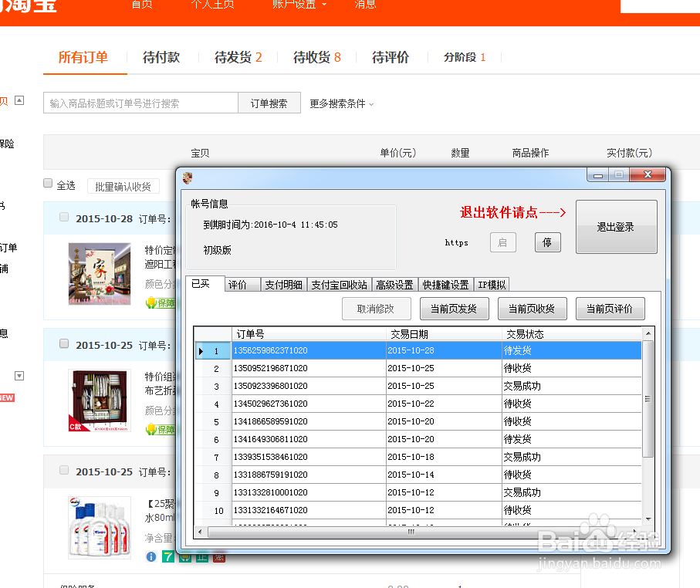This screenshot has height=588, width=700.
Task: Open the lotion bottles product thumbnail
Action: 100,527
